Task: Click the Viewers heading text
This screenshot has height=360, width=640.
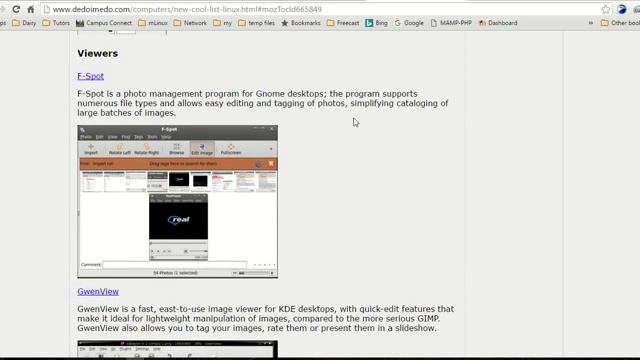Action: click(98, 53)
